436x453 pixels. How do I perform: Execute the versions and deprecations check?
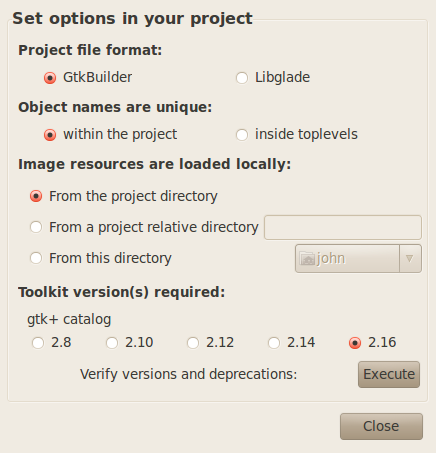389,374
